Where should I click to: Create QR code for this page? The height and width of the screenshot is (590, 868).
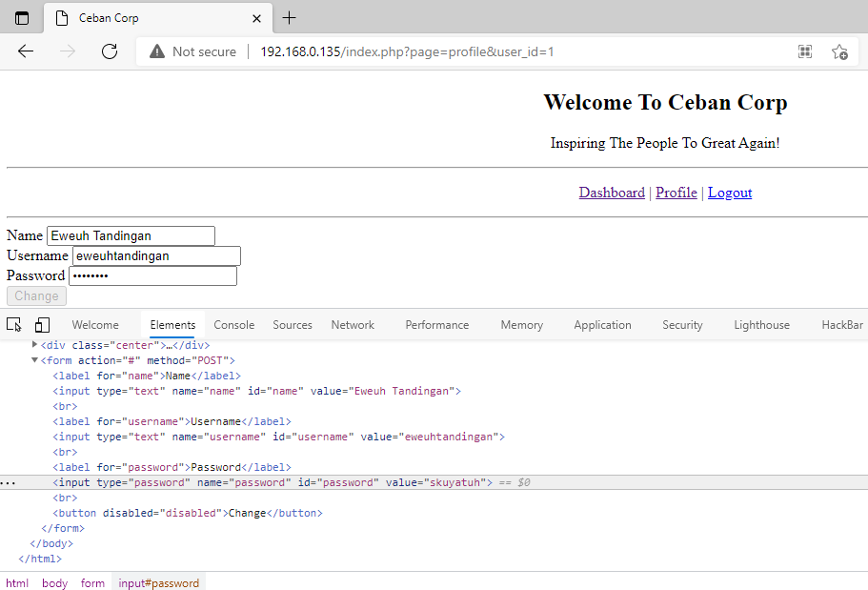click(805, 51)
